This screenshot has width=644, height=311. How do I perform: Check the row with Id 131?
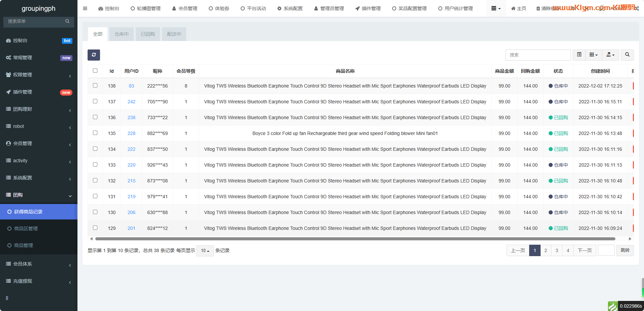95,196
